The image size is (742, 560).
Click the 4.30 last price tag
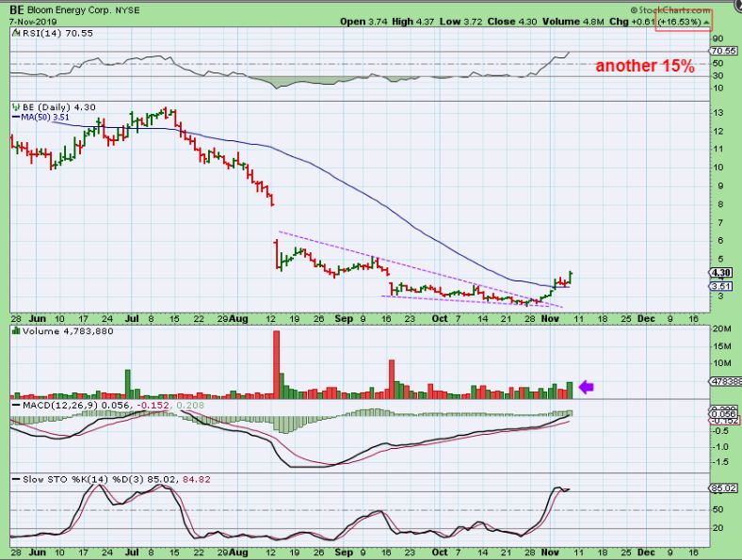pyautogui.click(x=723, y=272)
